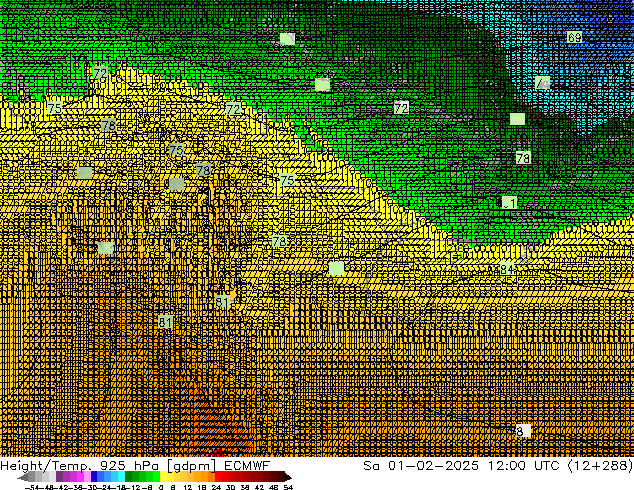The height and width of the screenshot is (490, 634).
Task: Click the 'Sa 01-02-2025 12:00 UTC (12+288)' timestamp
Action: (x=498, y=466)
